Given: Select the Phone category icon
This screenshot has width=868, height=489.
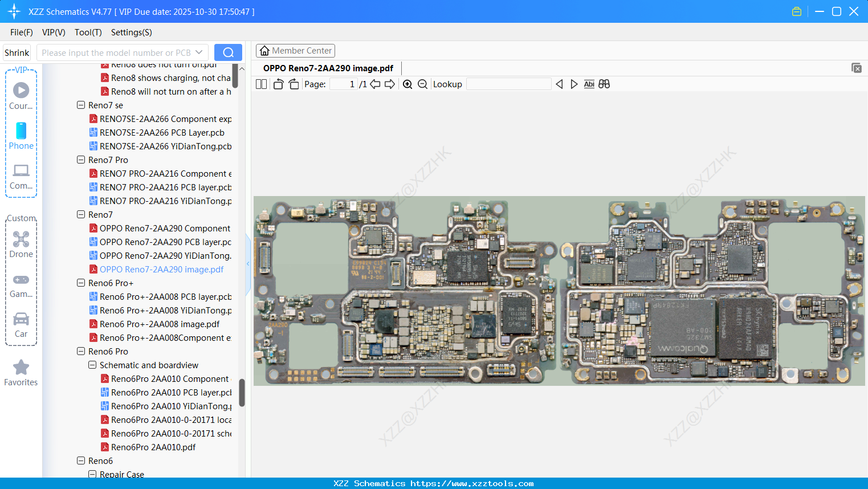Looking at the screenshot, I should coord(21,136).
